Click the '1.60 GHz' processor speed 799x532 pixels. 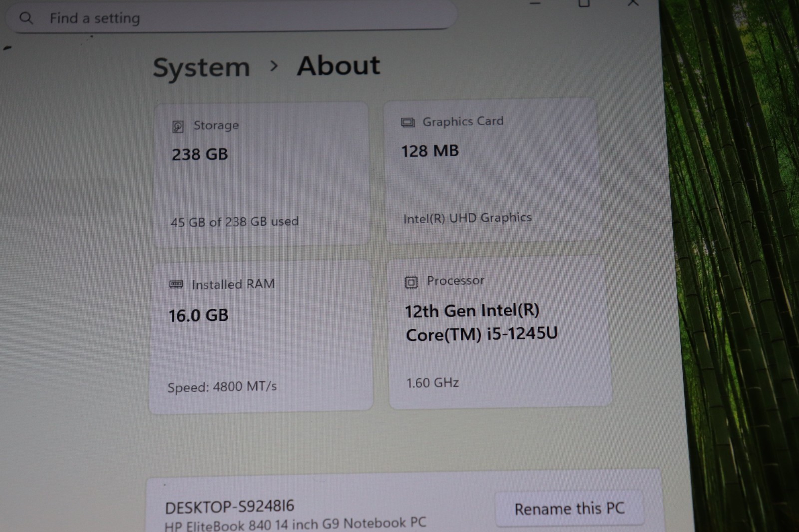coord(432,383)
